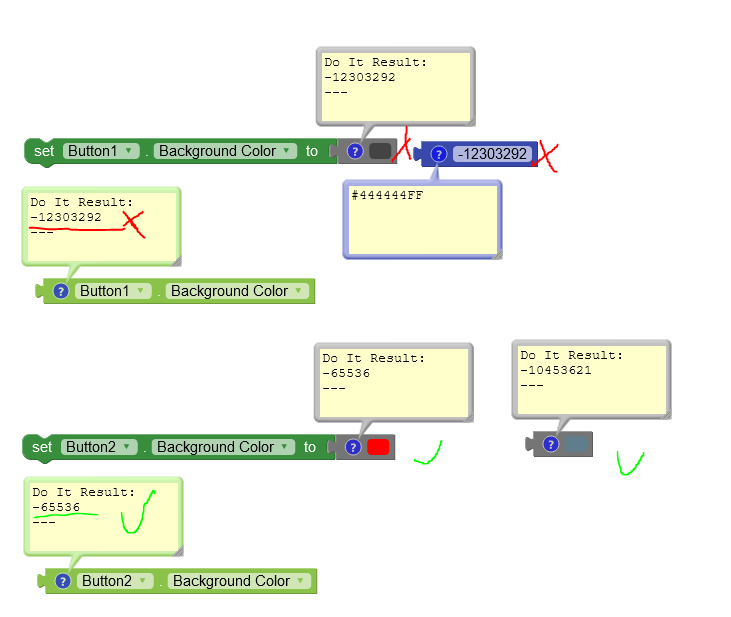Image resolution: width=731 pixels, height=617 pixels.
Task: Toggle comment icon on Button2 getter block
Action: pos(62,581)
